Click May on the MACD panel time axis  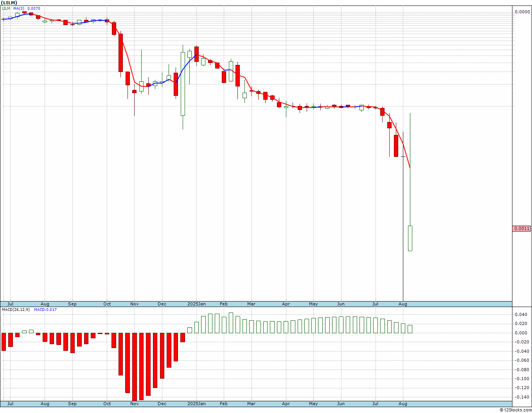[x=313, y=404]
